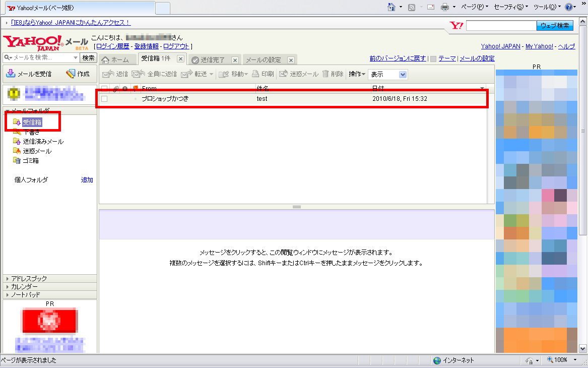Toggle the checkbox next to テーマ
This screenshot has width=588, height=368.
(433, 58)
